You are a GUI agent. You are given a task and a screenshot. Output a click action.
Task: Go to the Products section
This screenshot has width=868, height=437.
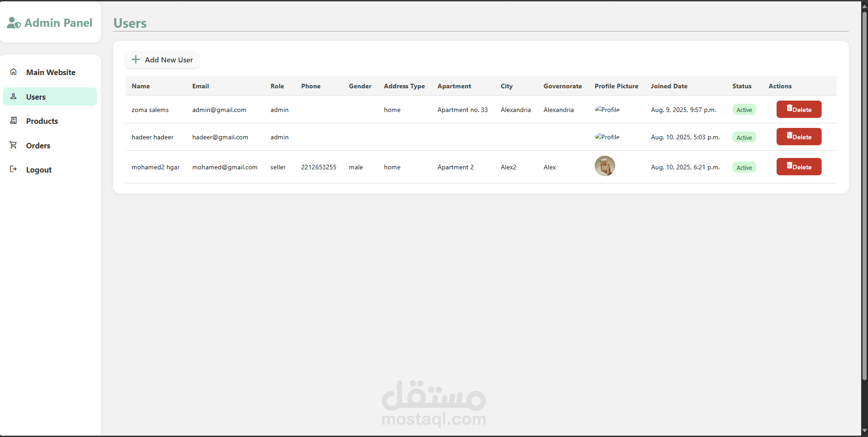(50, 121)
